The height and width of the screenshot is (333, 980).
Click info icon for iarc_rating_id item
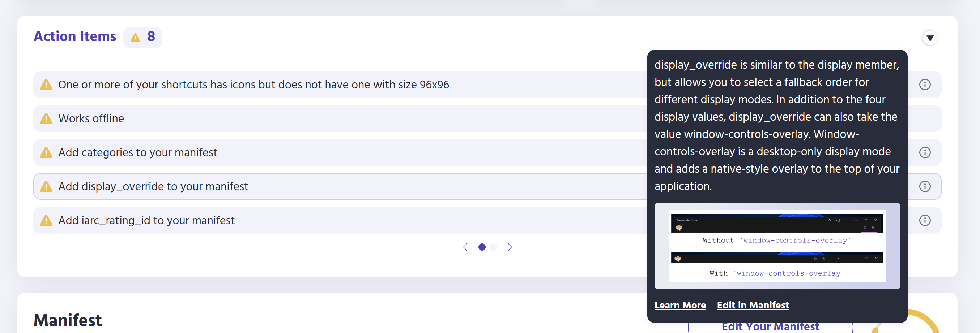pyautogui.click(x=925, y=220)
